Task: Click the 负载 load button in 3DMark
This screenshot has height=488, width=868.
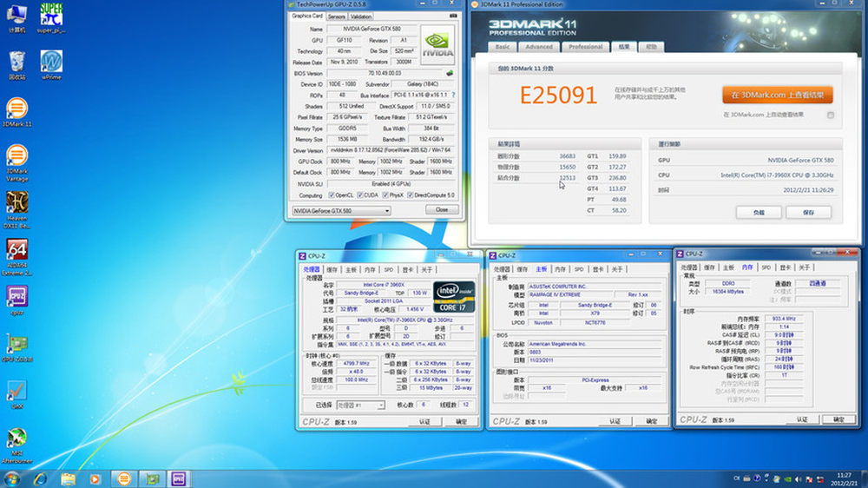Action: point(759,212)
